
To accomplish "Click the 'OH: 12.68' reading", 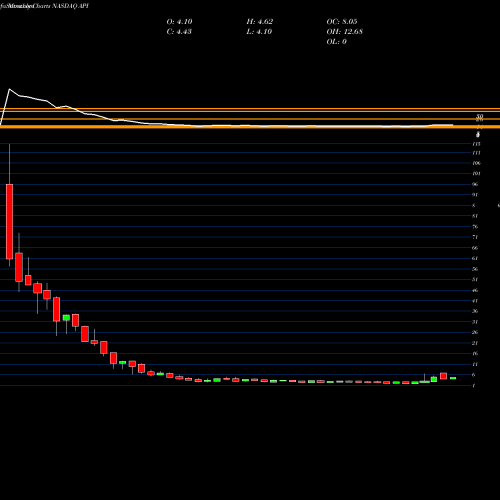I will (x=345, y=32).
